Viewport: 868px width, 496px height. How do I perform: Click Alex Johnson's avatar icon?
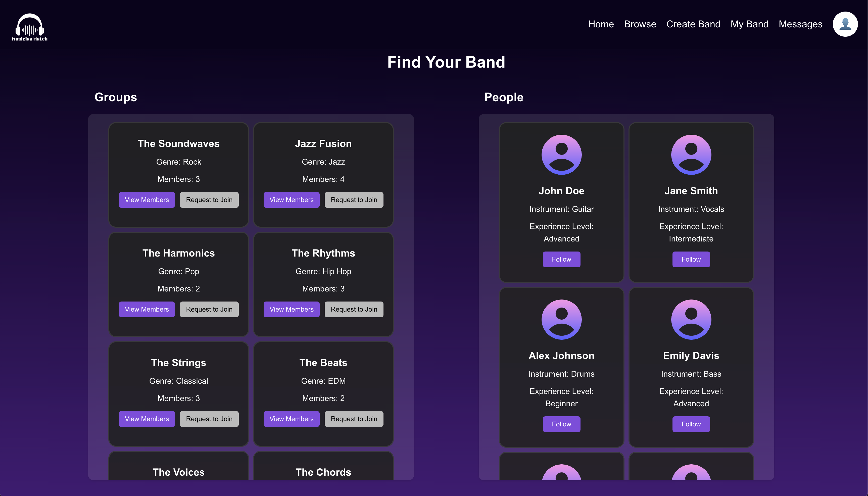point(561,320)
